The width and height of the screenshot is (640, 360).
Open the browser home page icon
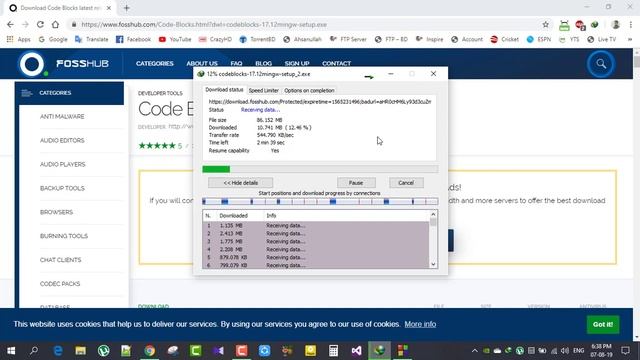(56, 24)
